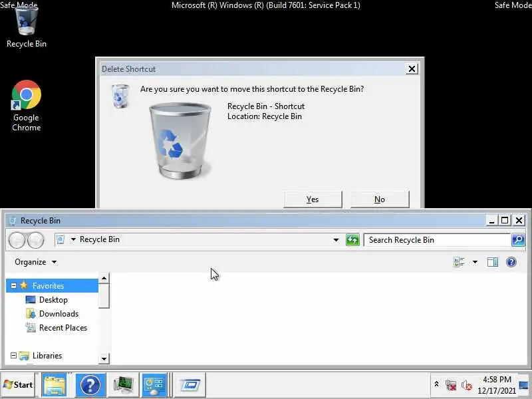The width and height of the screenshot is (532, 399).
Task: Select Favorites in navigation pane
Action: coord(48,286)
